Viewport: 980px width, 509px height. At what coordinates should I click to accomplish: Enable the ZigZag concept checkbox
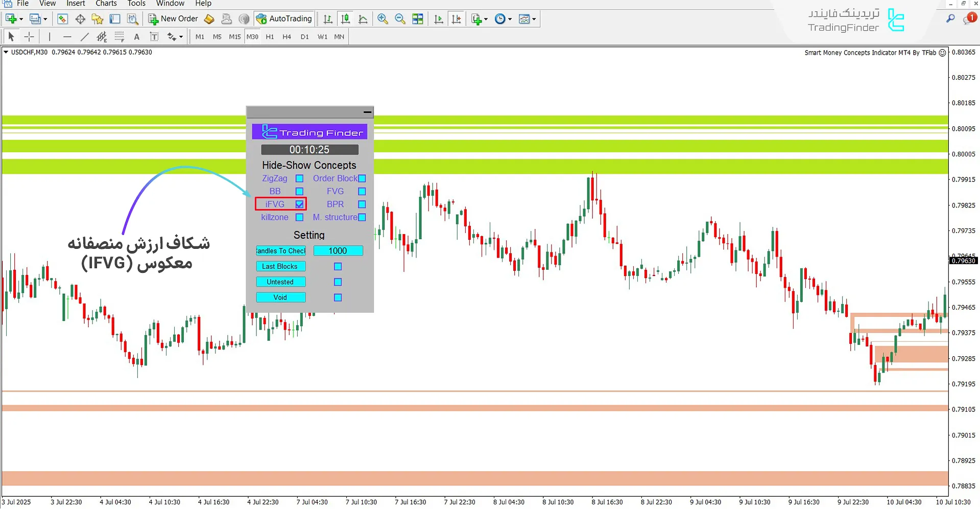pos(300,178)
